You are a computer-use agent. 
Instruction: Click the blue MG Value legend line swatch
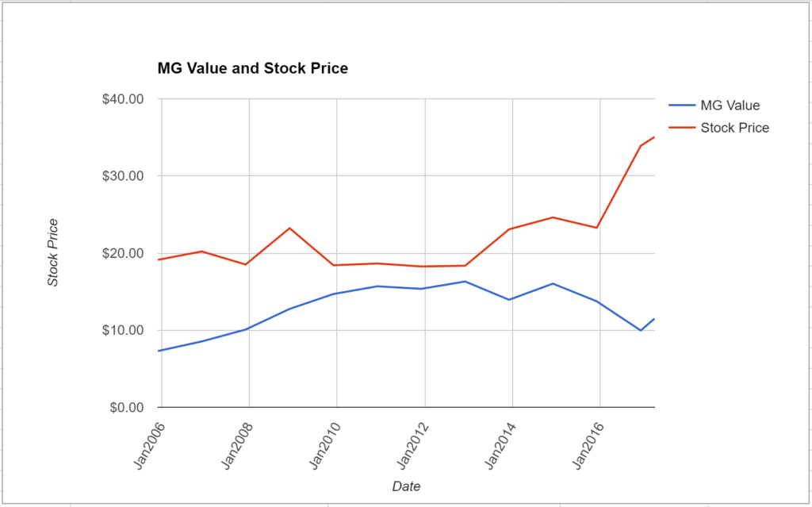coord(681,106)
